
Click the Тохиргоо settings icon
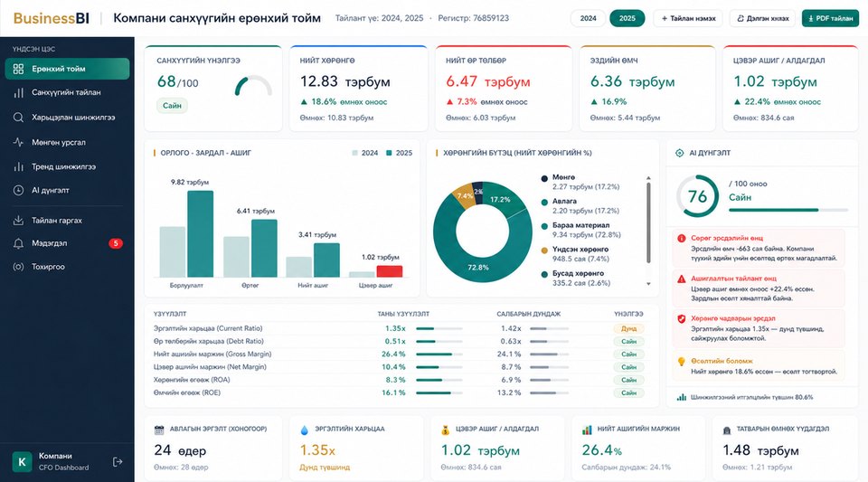(18, 267)
